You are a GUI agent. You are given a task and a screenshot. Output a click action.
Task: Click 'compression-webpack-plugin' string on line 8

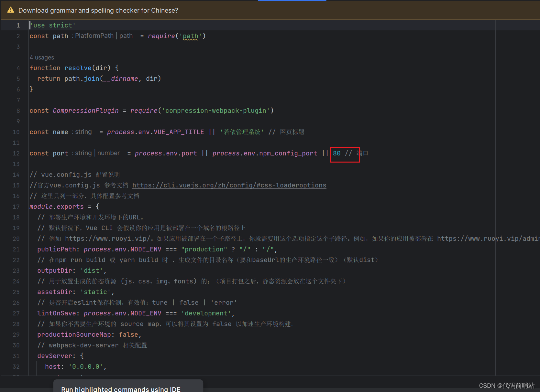216,111
